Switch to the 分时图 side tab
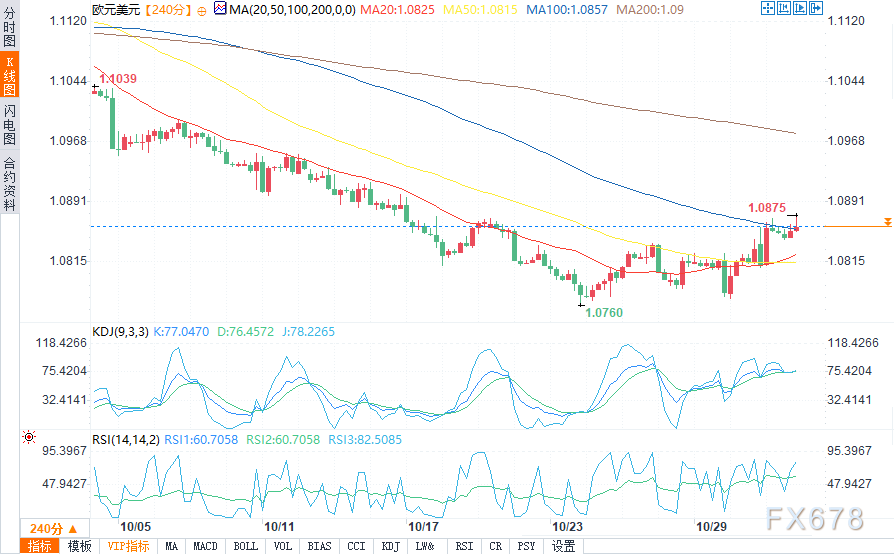Screen dimensions: 894x554 click(x=9, y=27)
